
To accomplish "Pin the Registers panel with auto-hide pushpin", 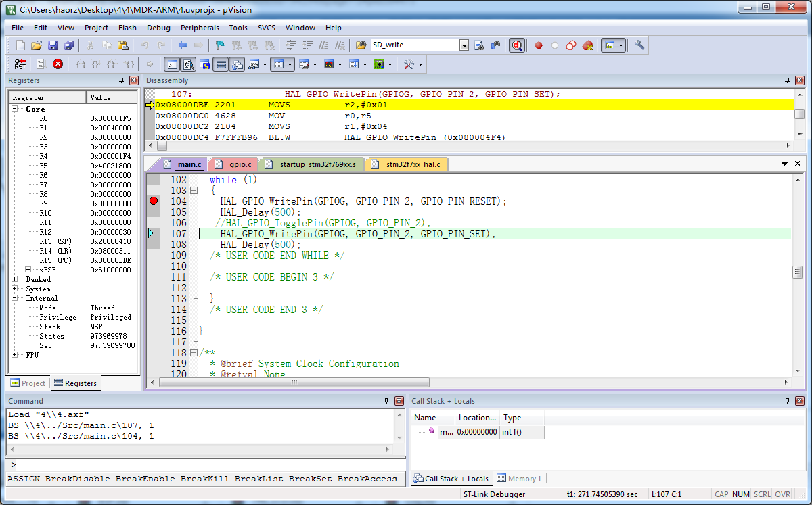I will 122,80.
